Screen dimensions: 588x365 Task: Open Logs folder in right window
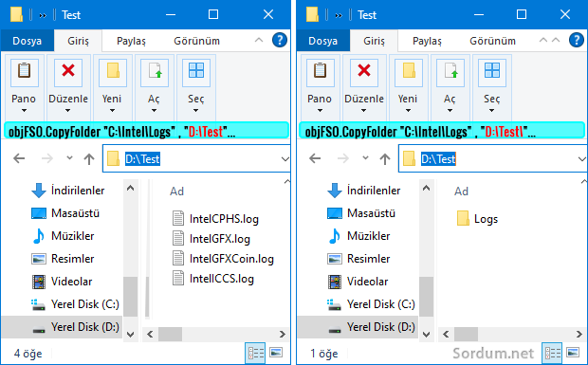(x=477, y=218)
